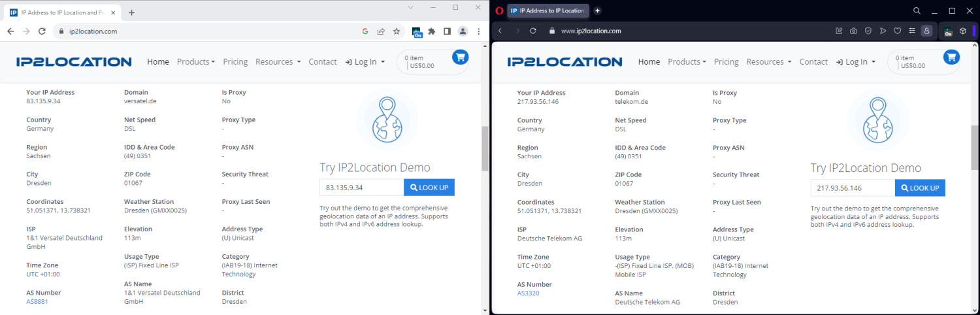Click the domain value telekom.de
Viewport: 980px width, 315px height.
click(631, 102)
